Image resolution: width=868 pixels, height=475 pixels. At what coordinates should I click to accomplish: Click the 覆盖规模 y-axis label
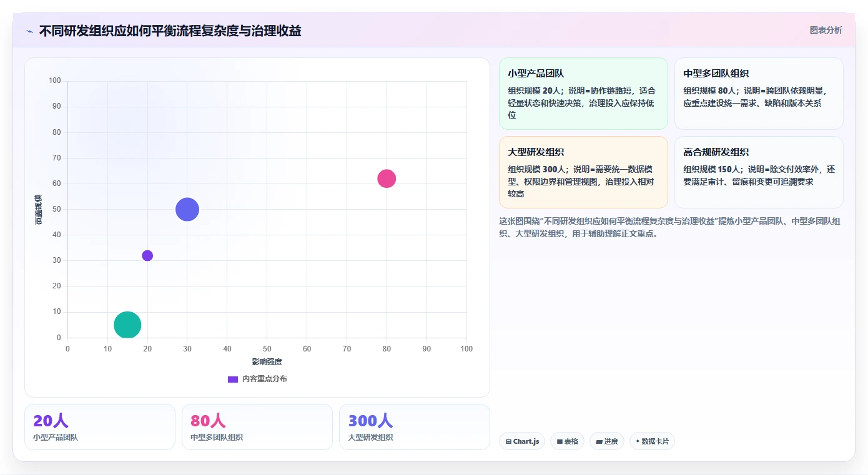[39, 210]
